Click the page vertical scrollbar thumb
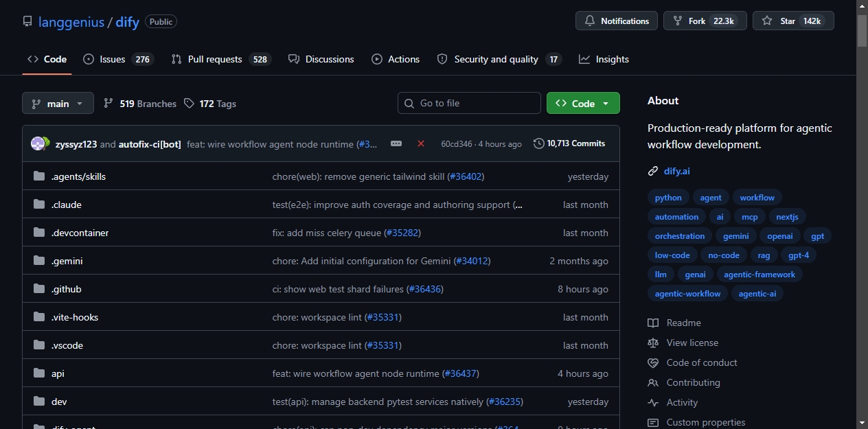This screenshot has height=429, width=868. [x=862, y=30]
